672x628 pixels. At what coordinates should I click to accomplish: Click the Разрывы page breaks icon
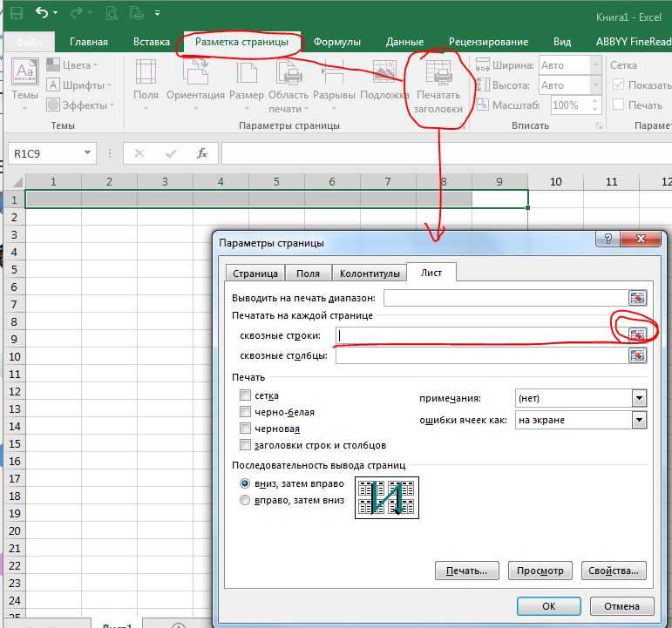(334, 73)
